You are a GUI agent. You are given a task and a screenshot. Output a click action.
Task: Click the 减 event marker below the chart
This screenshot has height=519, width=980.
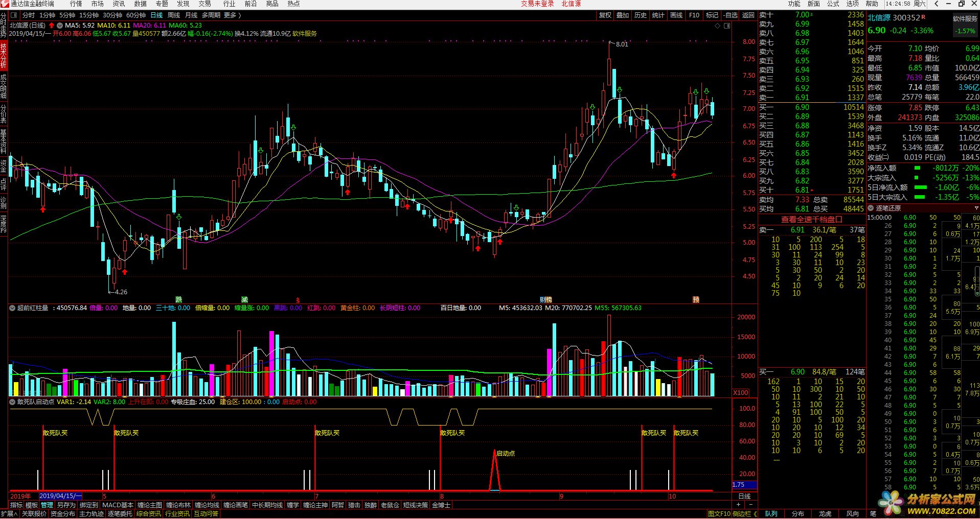pos(245,300)
